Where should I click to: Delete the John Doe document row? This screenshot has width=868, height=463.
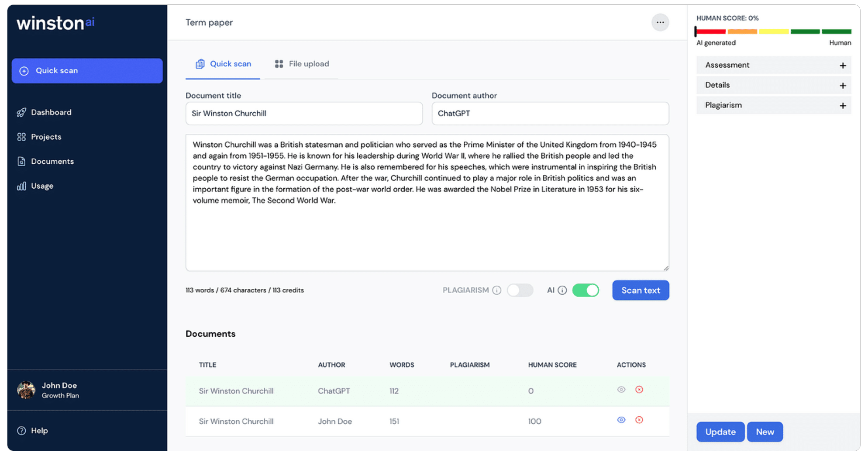(639, 420)
